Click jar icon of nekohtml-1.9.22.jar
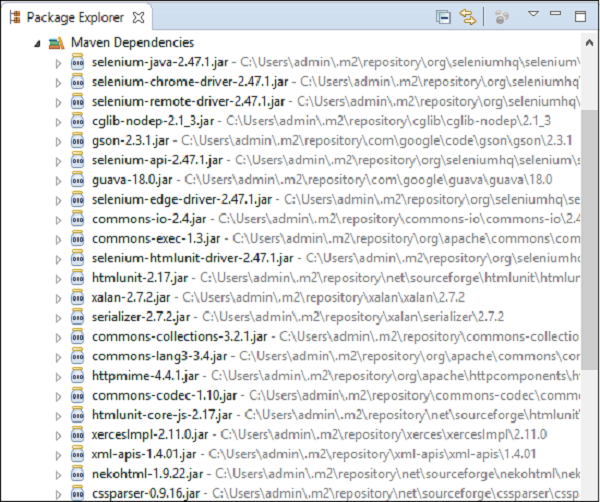 point(78,474)
